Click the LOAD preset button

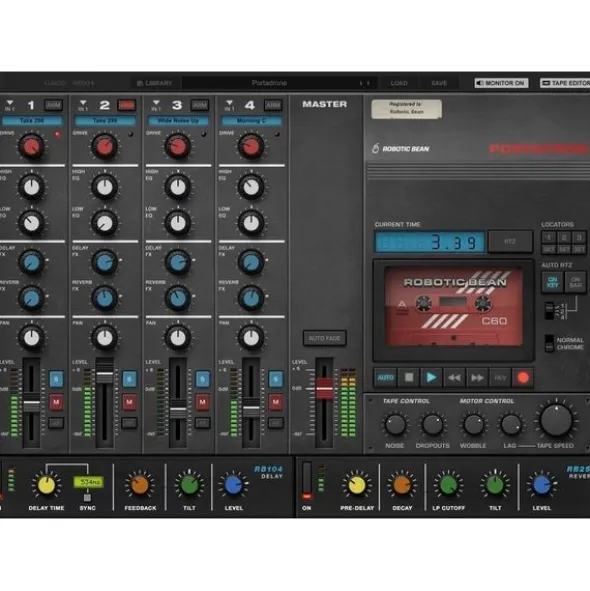coord(399,83)
